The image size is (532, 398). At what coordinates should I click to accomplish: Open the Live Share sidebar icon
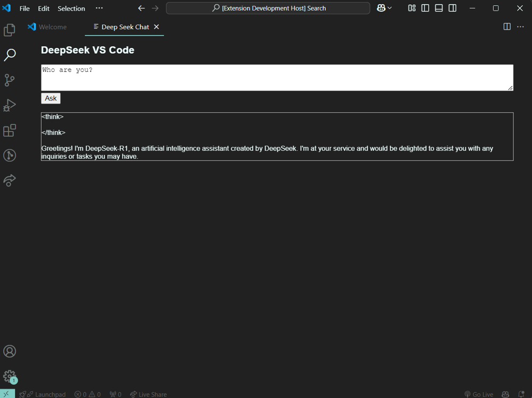[10, 181]
